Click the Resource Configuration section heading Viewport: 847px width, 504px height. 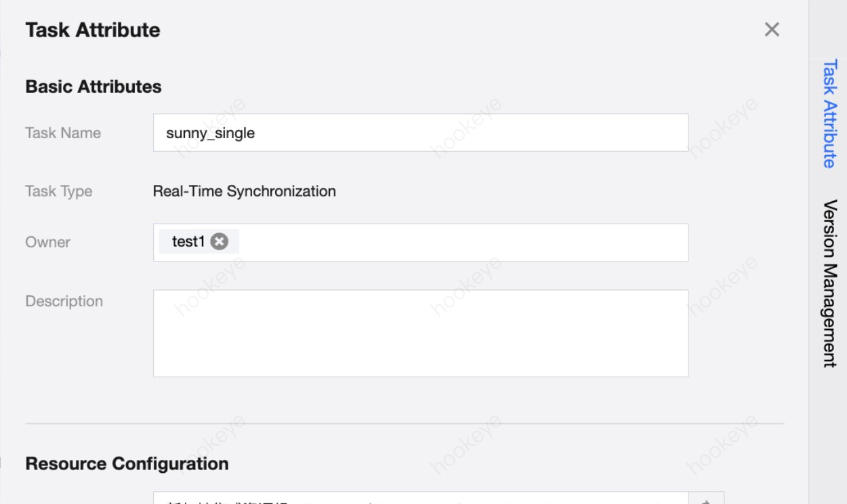point(127,464)
